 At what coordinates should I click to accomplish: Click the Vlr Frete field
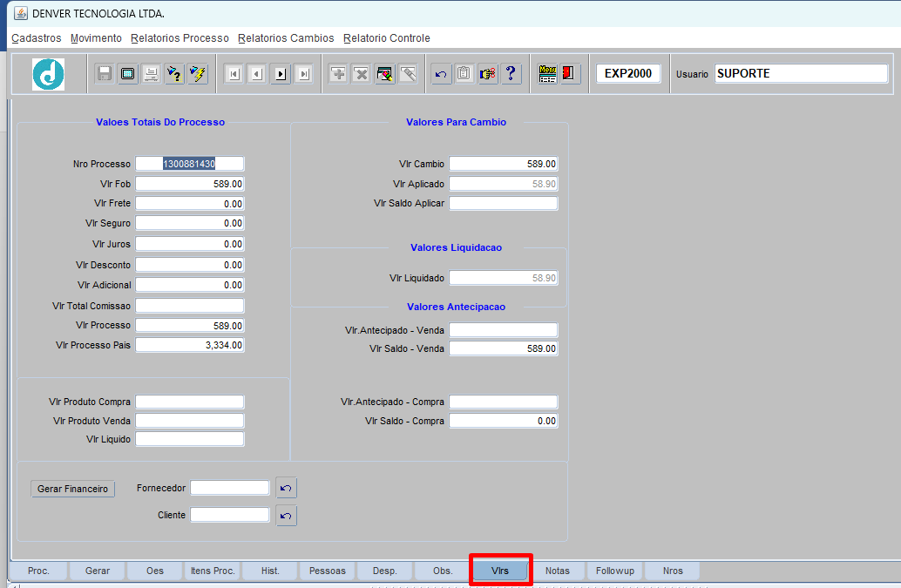(x=190, y=204)
